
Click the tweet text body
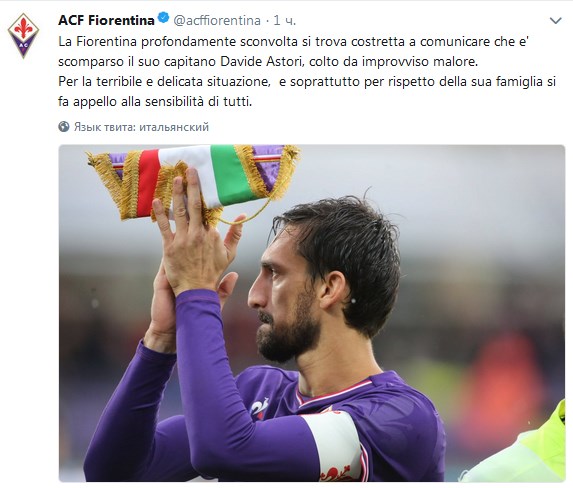(x=307, y=71)
